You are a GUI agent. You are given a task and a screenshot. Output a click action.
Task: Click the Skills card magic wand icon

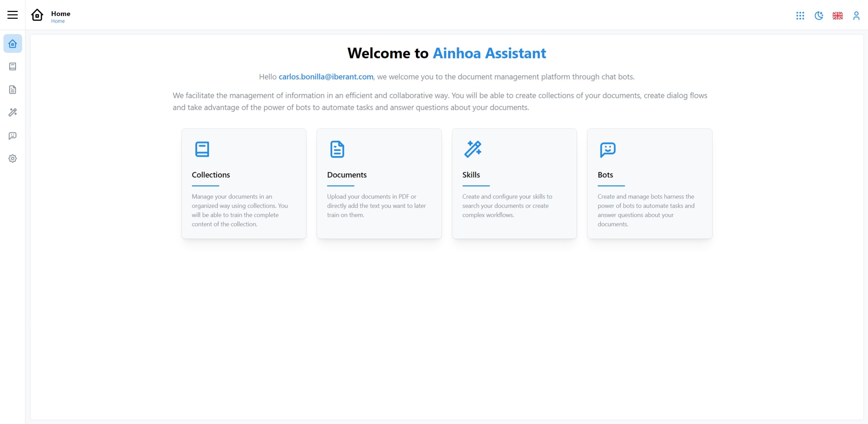473,149
